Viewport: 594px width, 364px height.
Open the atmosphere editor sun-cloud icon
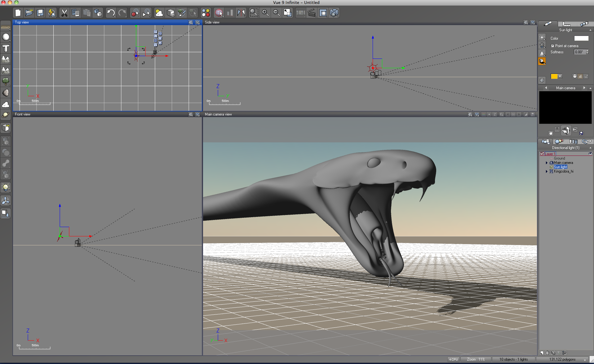click(x=159, y=13)
